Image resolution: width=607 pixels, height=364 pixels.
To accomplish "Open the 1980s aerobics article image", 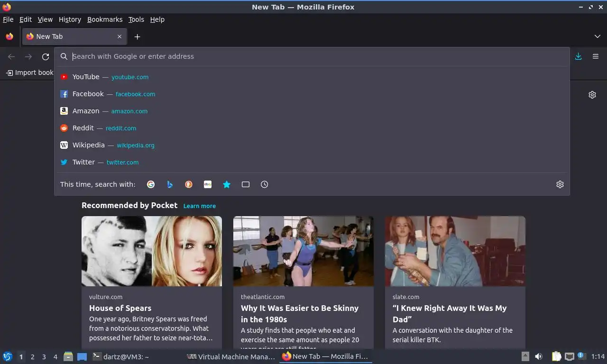I will point(303,251).
